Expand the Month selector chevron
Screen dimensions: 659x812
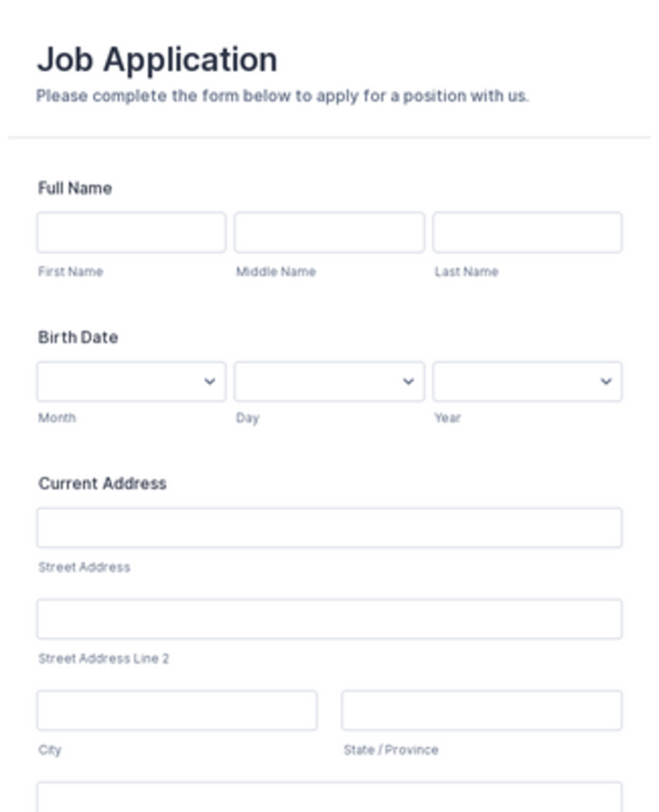[209, 382]
